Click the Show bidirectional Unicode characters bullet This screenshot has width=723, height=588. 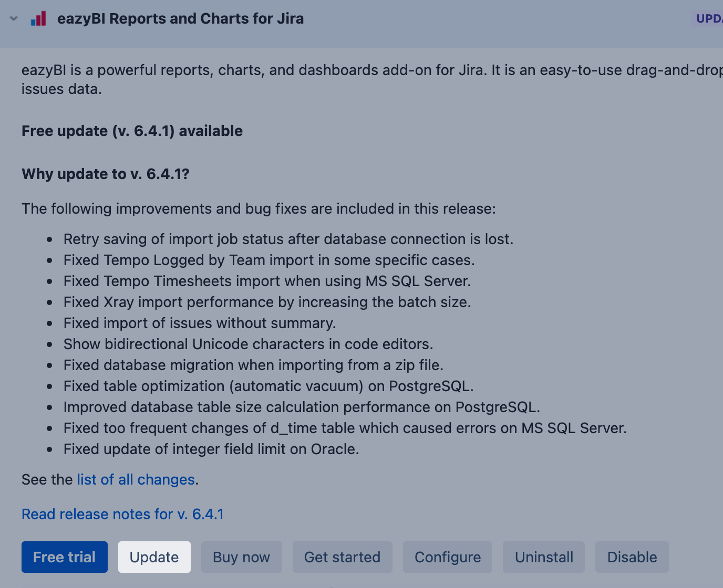pos(248,344)
